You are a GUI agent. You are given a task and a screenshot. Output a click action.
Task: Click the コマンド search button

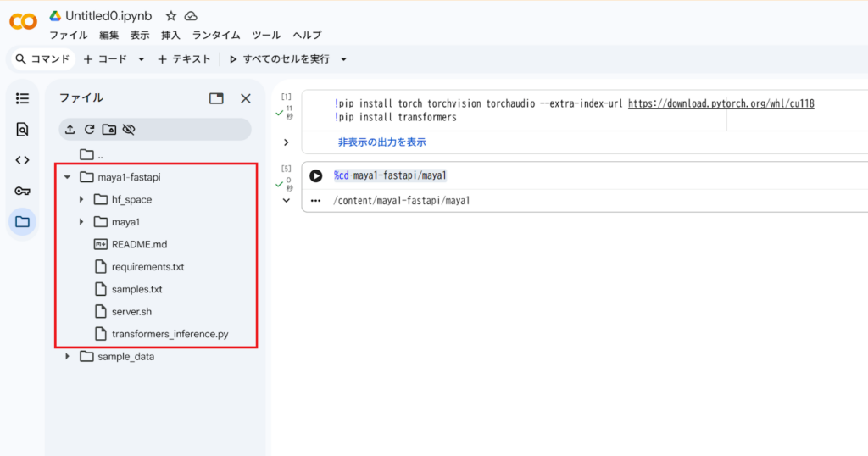tap(43, 59)
